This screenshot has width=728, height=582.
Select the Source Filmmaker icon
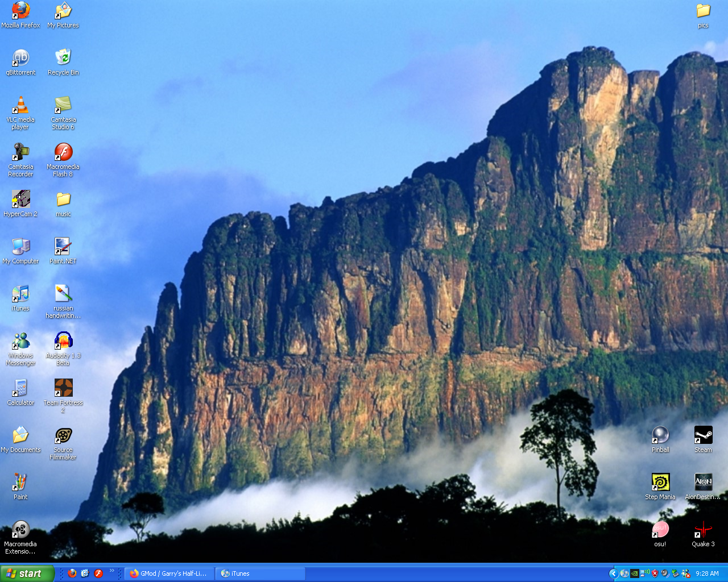pyautogui.click(x=63, y=435)
